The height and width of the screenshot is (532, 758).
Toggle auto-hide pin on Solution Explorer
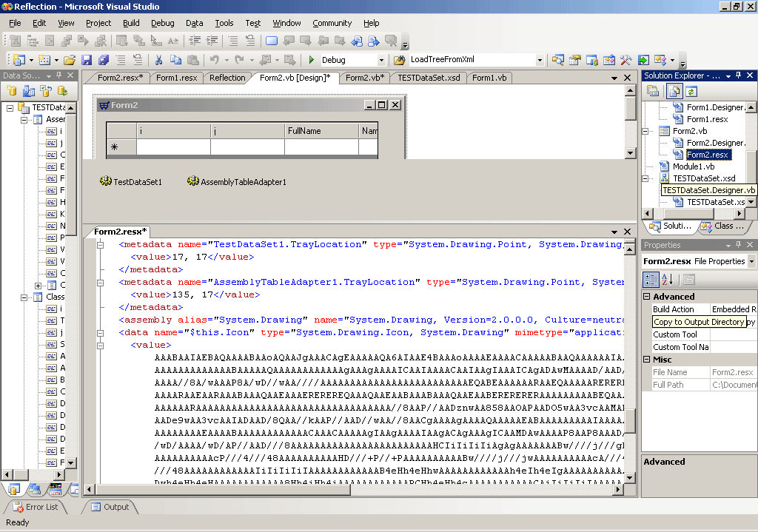738,75
